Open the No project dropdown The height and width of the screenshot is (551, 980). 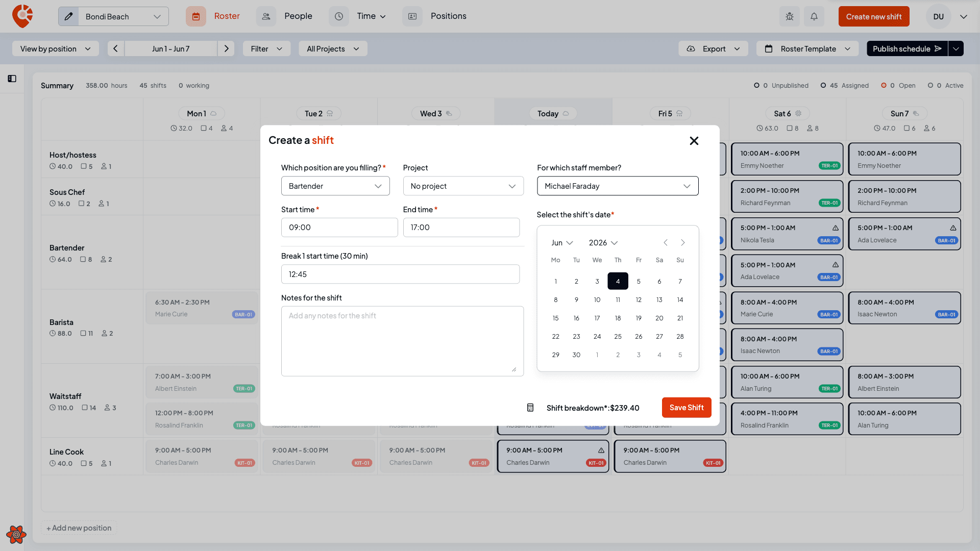[463, 186]
